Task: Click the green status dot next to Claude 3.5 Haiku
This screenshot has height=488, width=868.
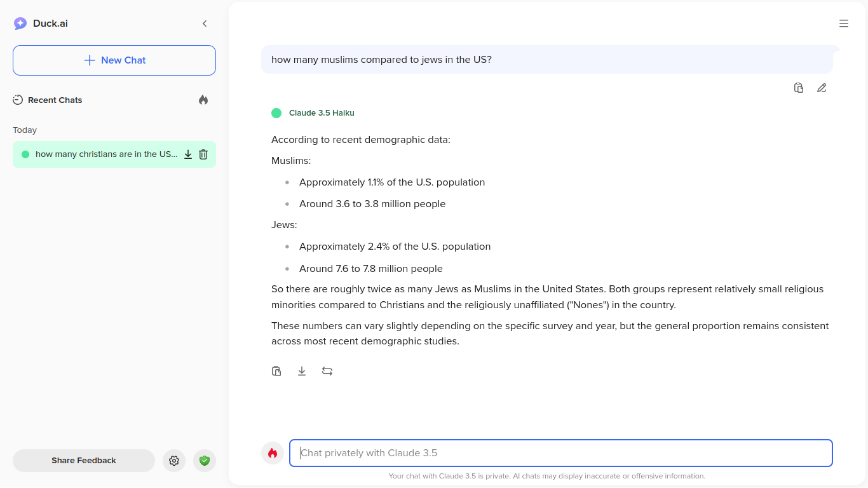Action: click(276, 113)
